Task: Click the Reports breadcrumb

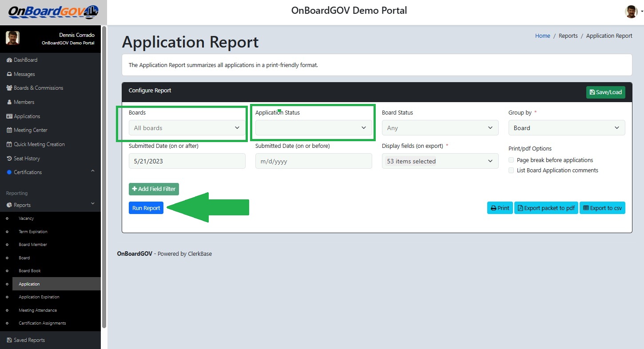Action: coord(568,36)
